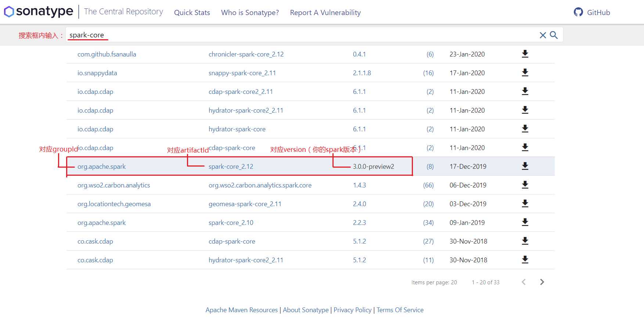The width and height of the screenshot is (644, 321).
Task: Open GitHub link in header
Action: (x=598, y=12)
